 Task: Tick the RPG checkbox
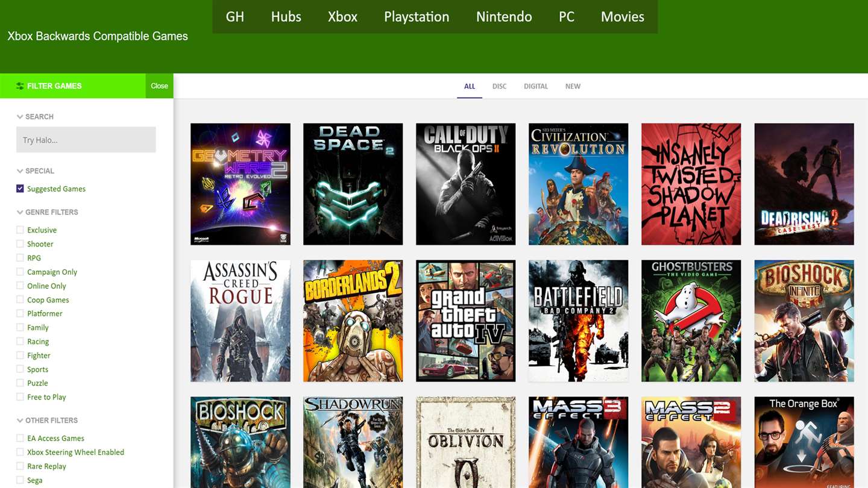(20, 258)
